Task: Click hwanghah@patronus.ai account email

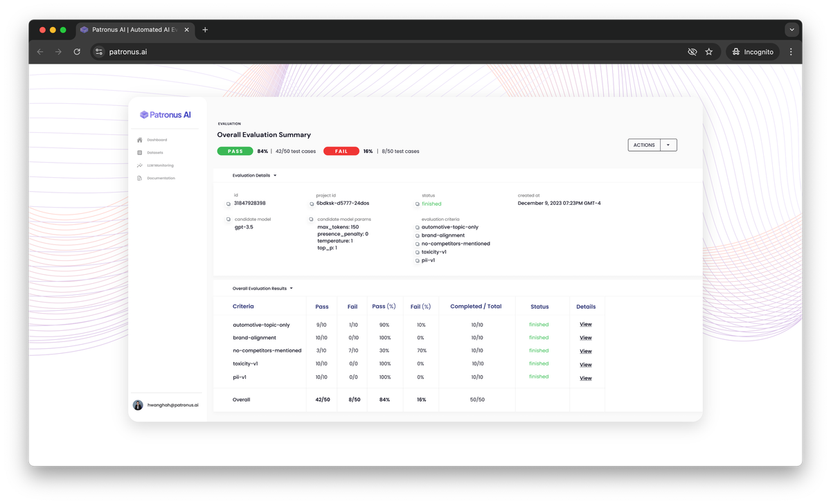Action: pyautogui.click(x=173, y=405)
